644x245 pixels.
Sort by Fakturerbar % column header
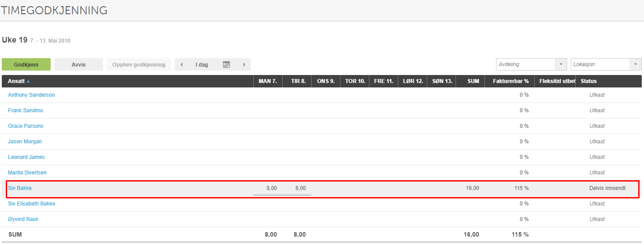point(511,81)
